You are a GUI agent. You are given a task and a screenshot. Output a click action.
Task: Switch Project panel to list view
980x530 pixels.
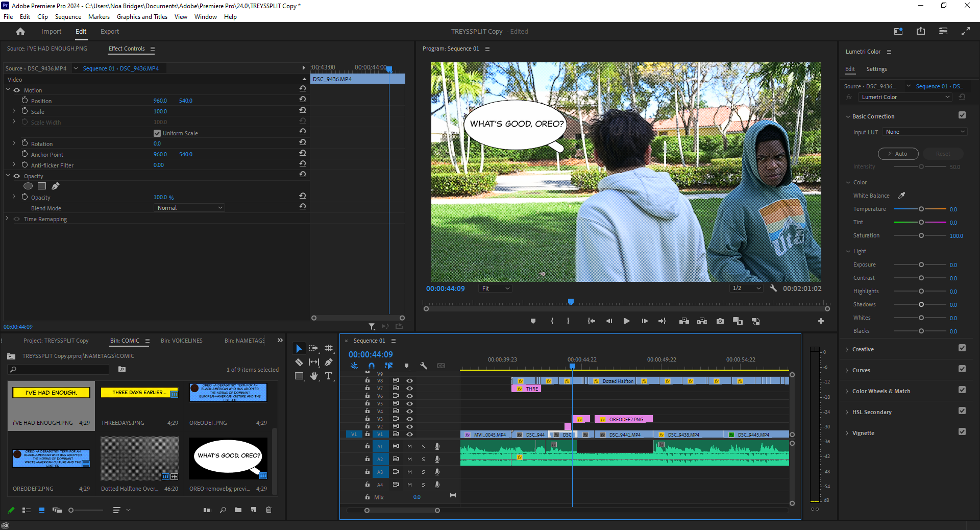tap(27, 510)
